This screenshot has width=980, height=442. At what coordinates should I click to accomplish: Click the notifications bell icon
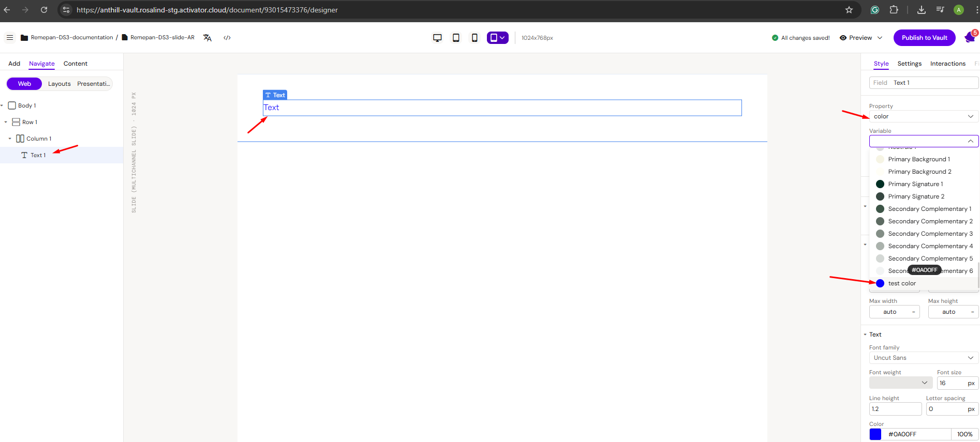[x=970, y=38]
